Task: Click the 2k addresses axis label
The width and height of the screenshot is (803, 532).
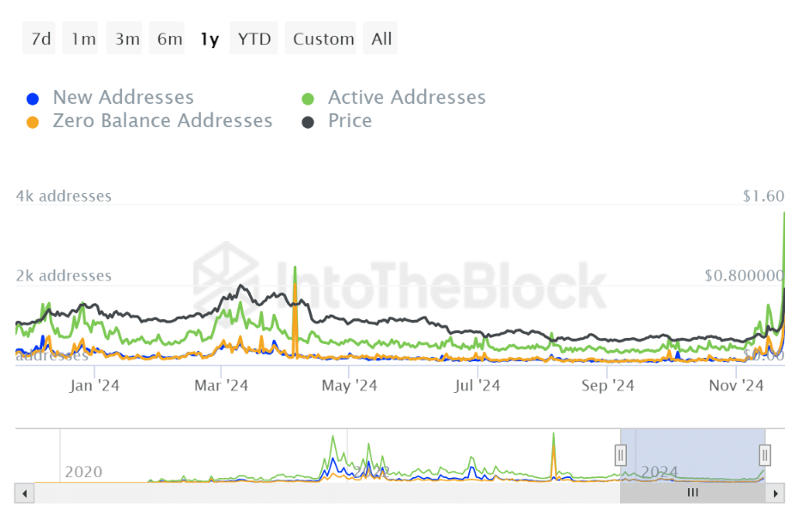Action: click(x=64, y=275)
